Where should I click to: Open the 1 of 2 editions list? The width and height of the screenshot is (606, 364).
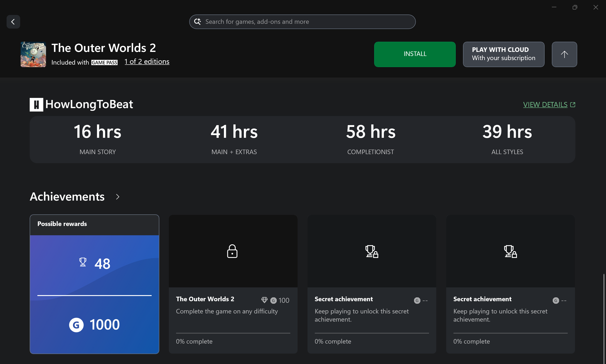tap(147, 62)
